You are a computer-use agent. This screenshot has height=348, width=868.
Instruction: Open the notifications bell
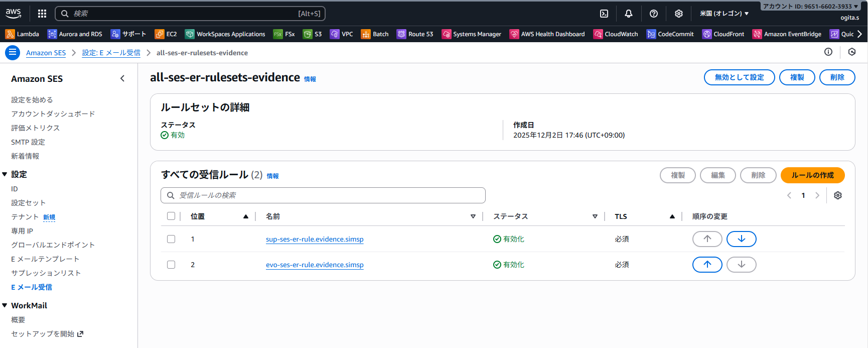coord(629,14)
